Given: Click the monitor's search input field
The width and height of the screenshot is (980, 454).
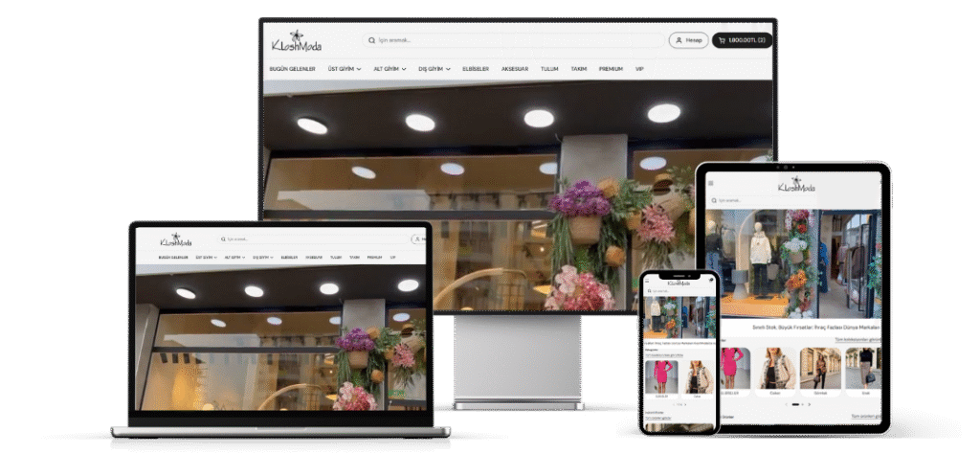Looking at the screenshot, I should pyautogui.click(x=517, y=40).
